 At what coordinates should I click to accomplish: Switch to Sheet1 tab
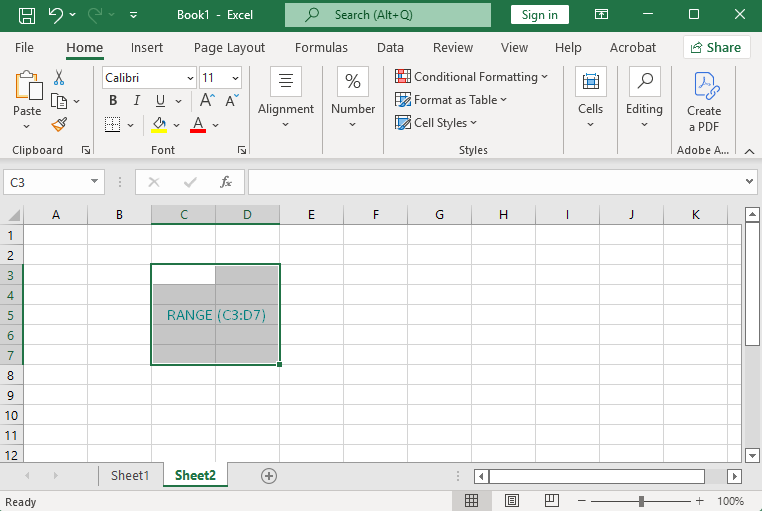129,476
